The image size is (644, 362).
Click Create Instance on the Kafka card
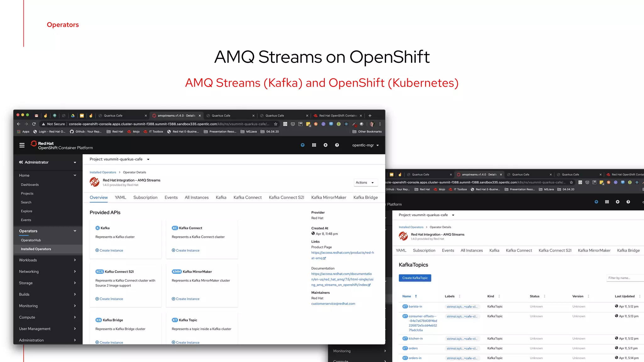pos(109,250)
